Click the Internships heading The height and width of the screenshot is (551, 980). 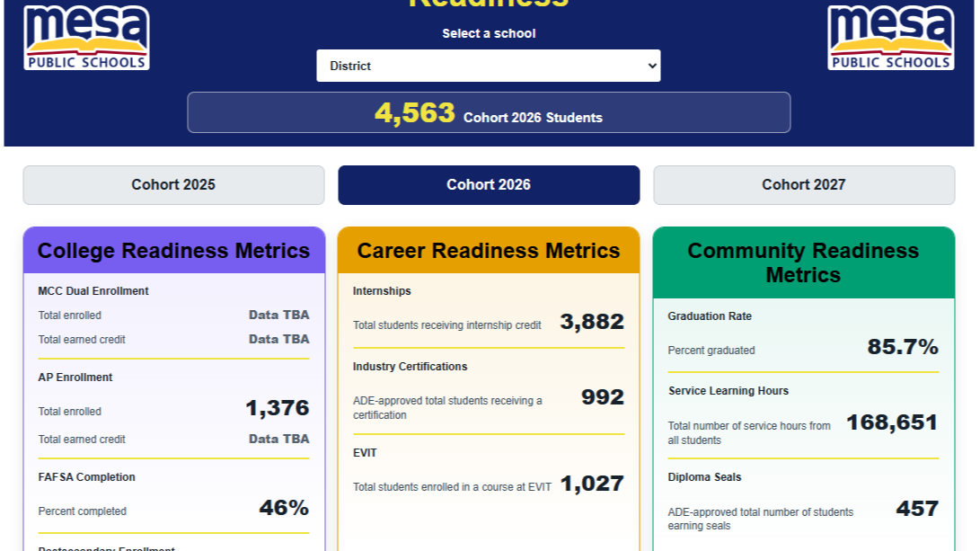[x=382, y=291]
